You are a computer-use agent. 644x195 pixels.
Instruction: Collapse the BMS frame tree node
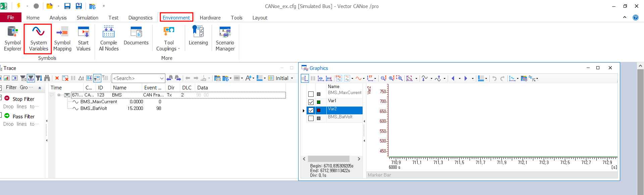59,95
